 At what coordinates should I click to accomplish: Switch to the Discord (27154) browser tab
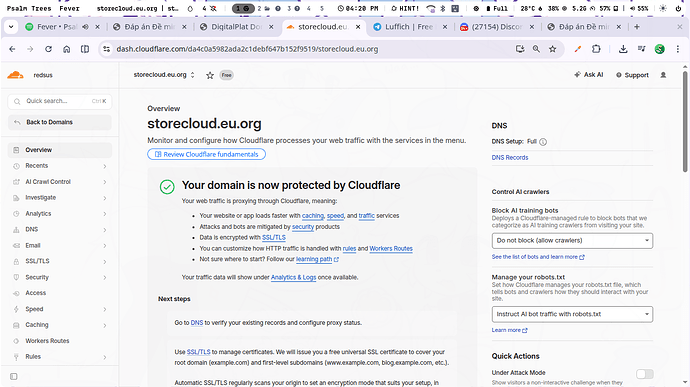pos(496,27)
